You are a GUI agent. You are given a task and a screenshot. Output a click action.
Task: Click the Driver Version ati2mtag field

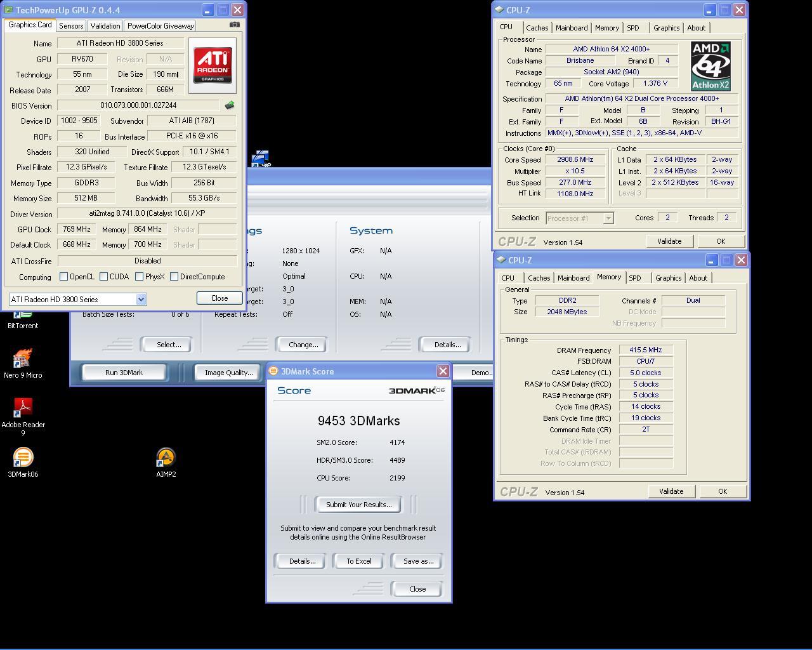click(x=147, y=213)
